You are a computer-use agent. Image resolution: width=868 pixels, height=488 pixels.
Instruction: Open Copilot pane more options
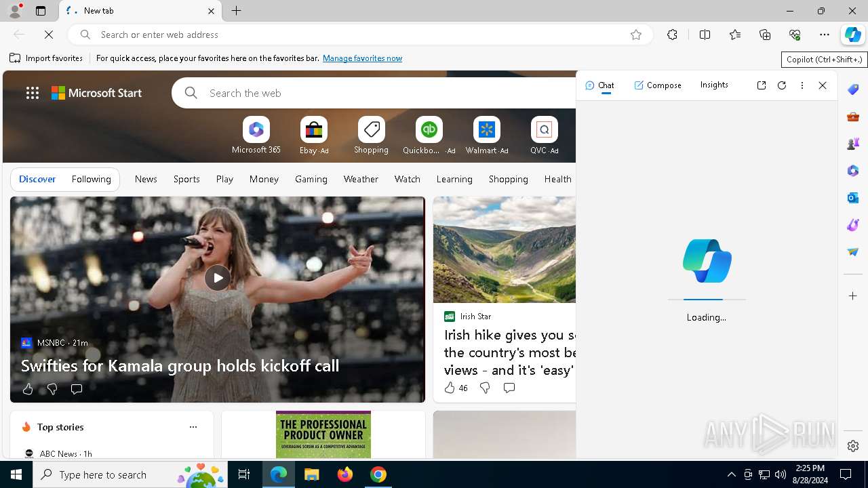pos(802,85)
